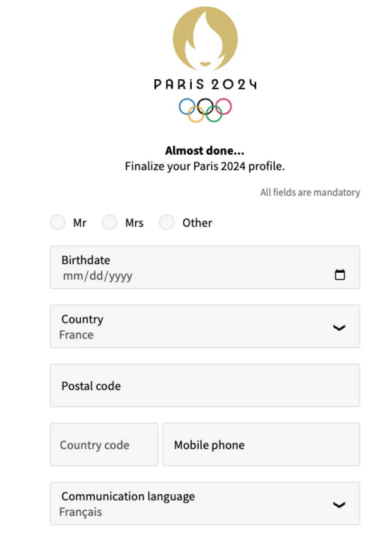Click the "All fields are mandatory" note
This screenshot has width=392, height=533.
[310, 192]
